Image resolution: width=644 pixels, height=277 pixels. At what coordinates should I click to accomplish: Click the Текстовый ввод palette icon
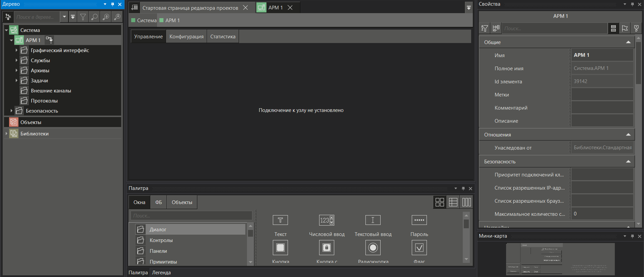(x=373, y=221)
